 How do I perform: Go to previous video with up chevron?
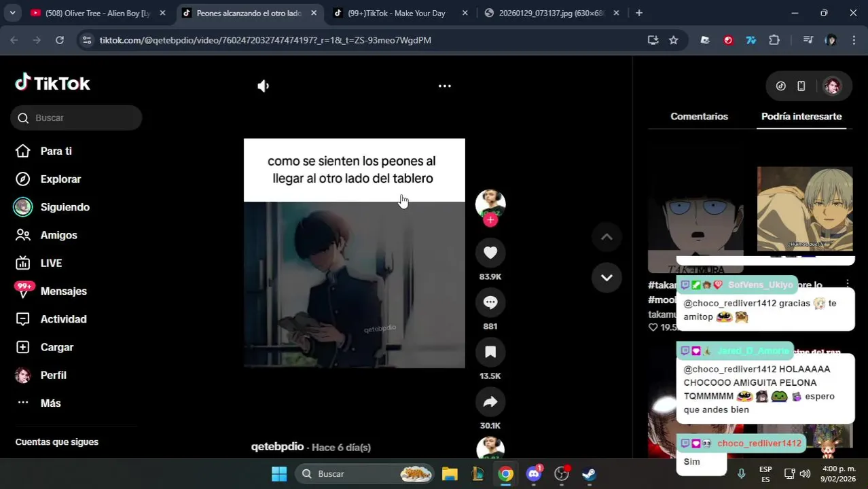tap(607, 237)
